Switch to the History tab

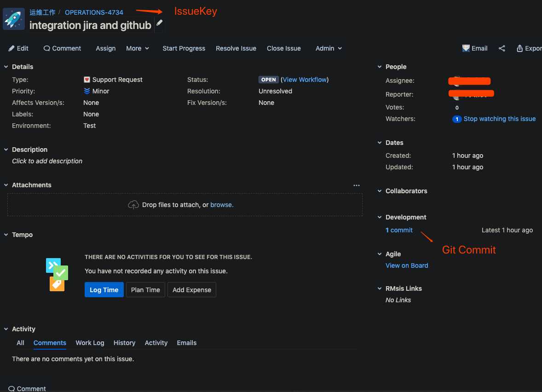click(x=124, y=343)
